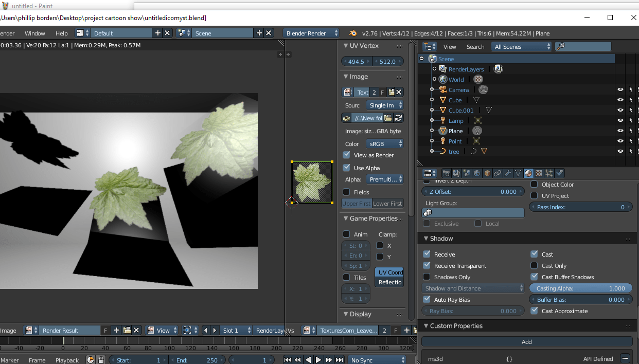The width and height of the screenshot is (639, 364).
Task: Hide the Camera with its eye toggle
Action: [620, 89]
